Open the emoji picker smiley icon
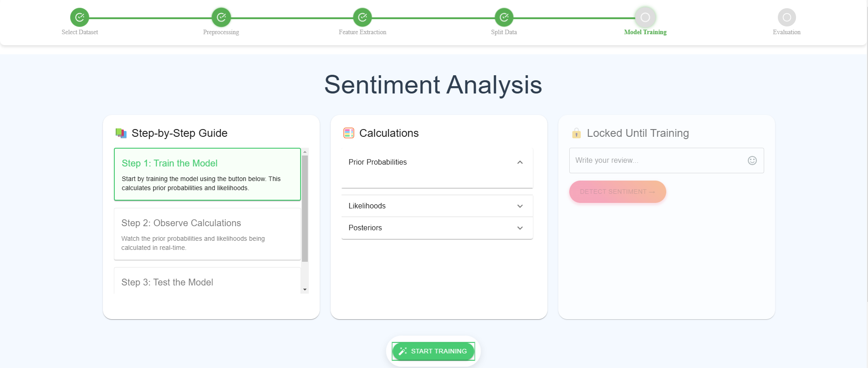Screen dimensions: 868x368 (x=752, y=161)
